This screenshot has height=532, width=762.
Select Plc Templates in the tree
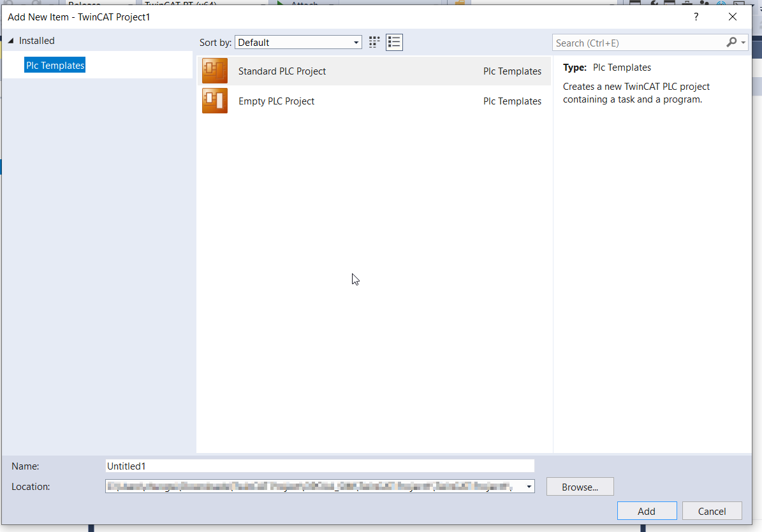coord(55,65)
